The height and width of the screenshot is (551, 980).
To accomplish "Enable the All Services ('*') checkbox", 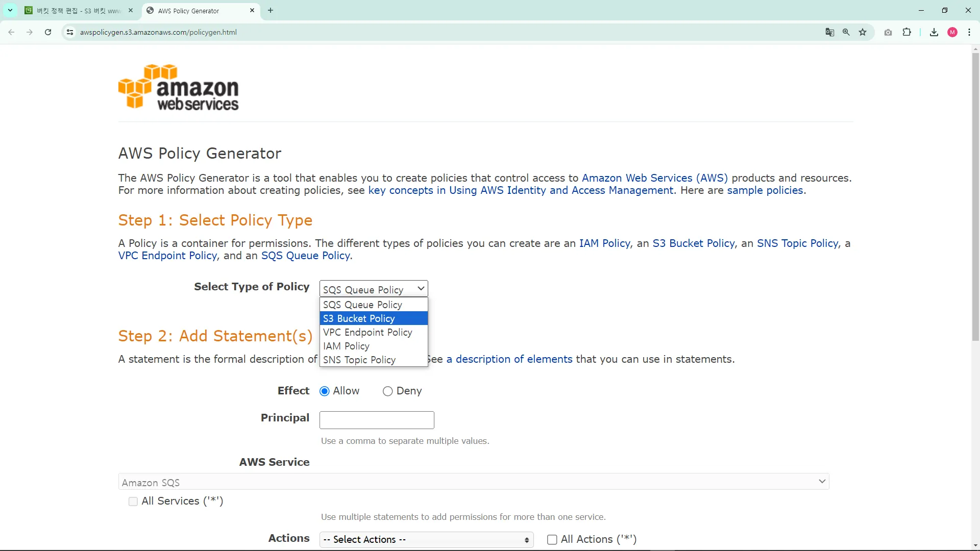I will pos(133,502).
